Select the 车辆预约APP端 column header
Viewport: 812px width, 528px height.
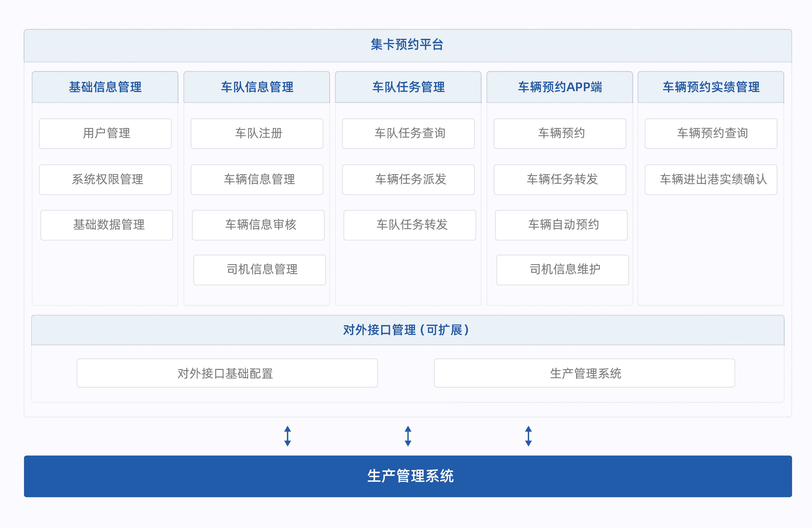click(559, 87)
